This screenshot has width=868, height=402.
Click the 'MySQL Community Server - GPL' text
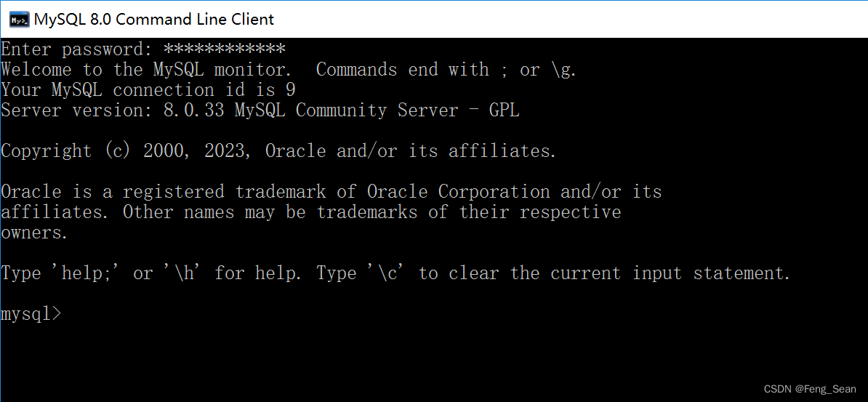(377, 110)
